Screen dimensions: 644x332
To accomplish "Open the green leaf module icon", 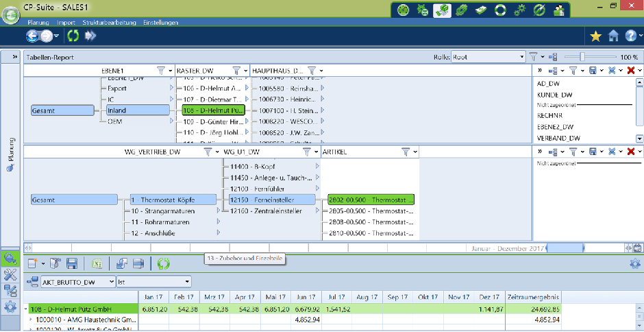I will pos(462,11).
